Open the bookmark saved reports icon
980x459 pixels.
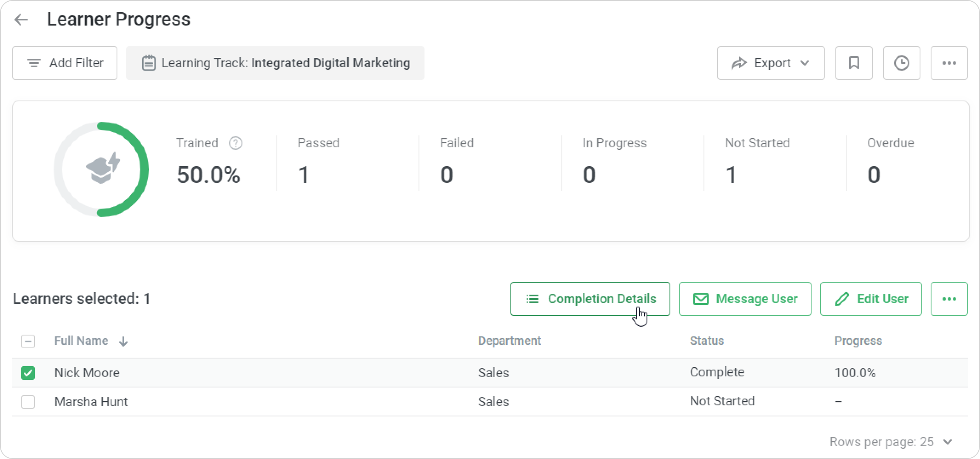[854, 63]
